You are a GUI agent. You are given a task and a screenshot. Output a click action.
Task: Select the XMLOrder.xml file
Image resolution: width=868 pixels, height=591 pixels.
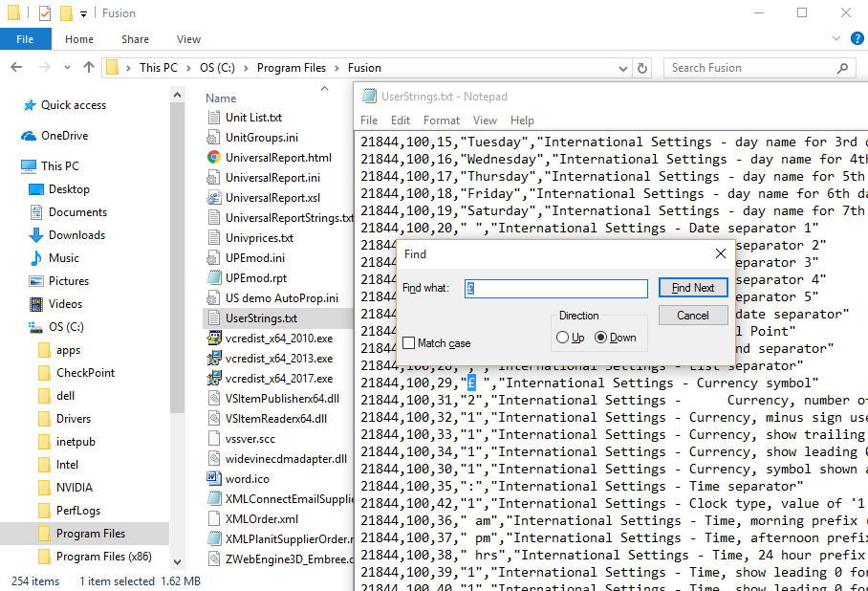click(x=262, y=519)
